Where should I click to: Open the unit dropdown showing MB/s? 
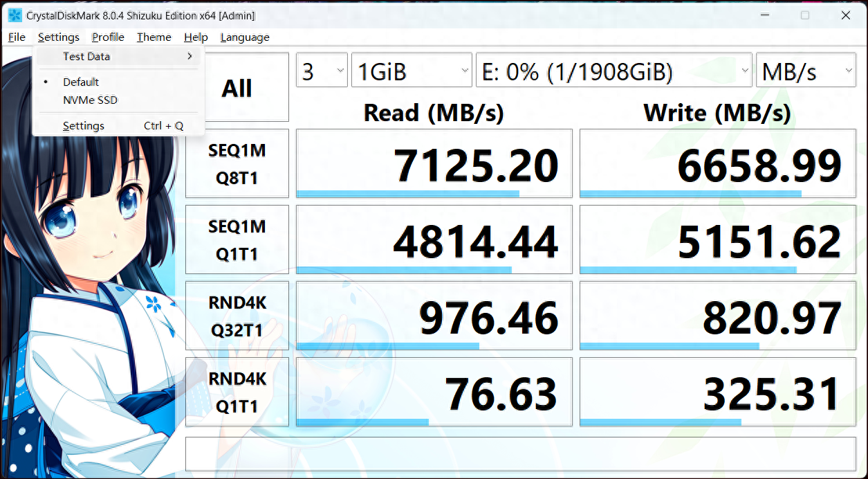tap(806, 71)
